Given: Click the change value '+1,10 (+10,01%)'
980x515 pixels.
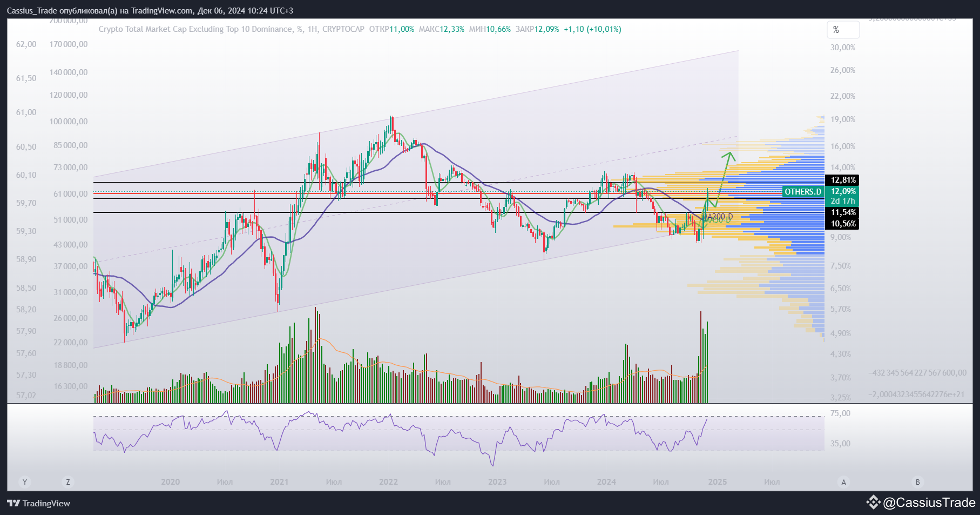Looking at the screenshot, I should [592, 29].
